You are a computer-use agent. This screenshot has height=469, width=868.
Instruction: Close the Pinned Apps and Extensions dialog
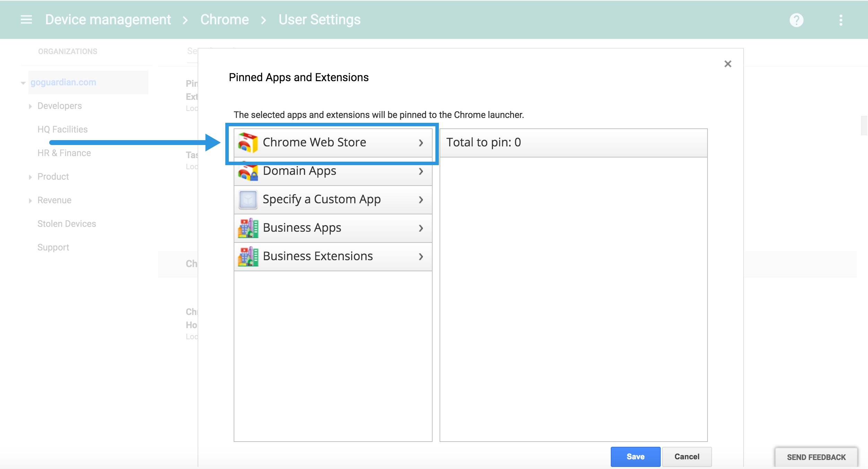click(728, 63)
